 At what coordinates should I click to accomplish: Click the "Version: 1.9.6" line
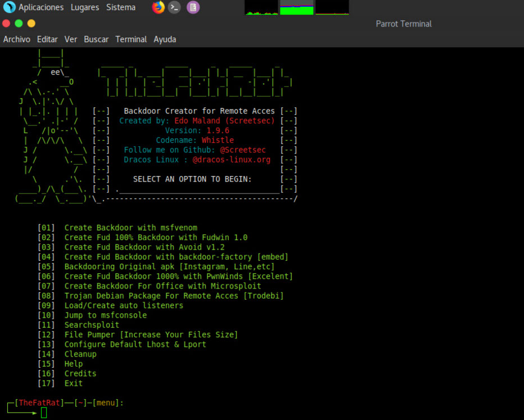pos(197,130)
